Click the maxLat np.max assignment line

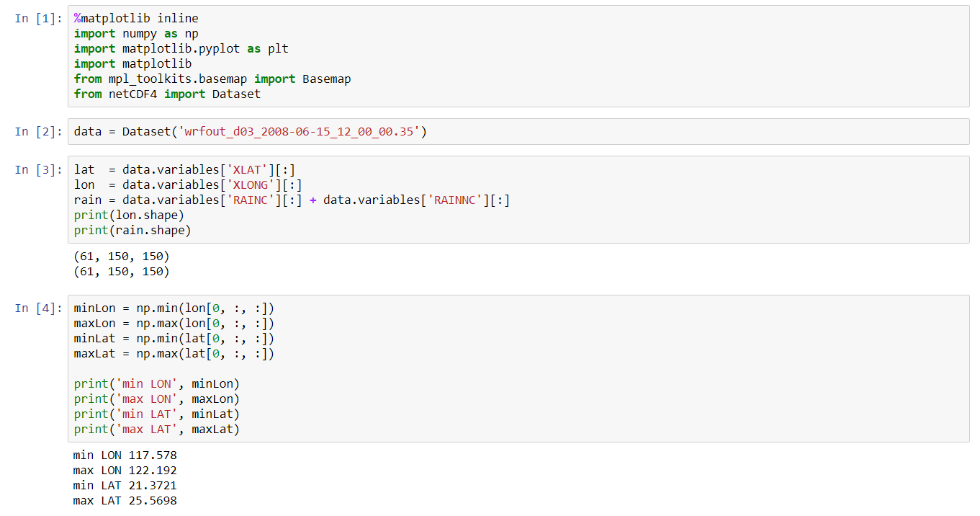[174, 354]
